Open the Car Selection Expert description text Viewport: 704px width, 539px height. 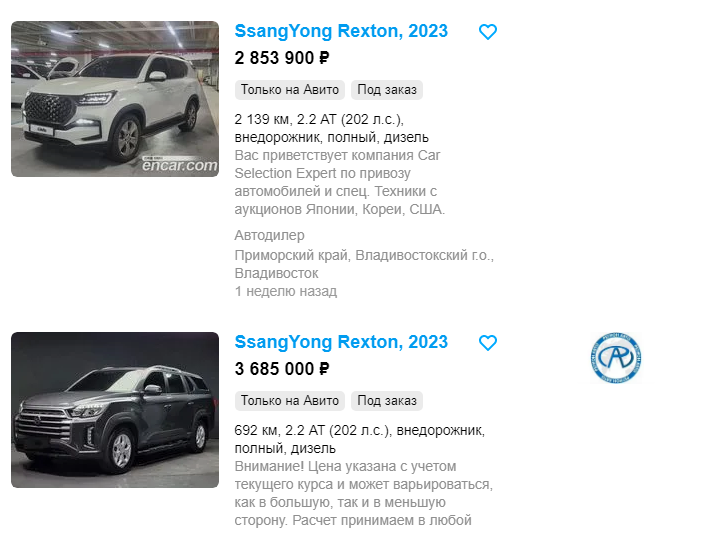point(339,182)
